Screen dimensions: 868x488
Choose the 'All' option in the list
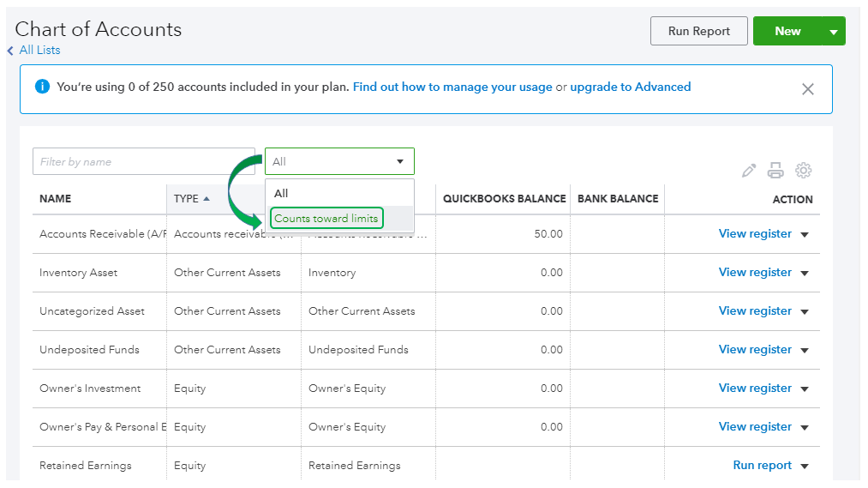(x=281, y=193)
